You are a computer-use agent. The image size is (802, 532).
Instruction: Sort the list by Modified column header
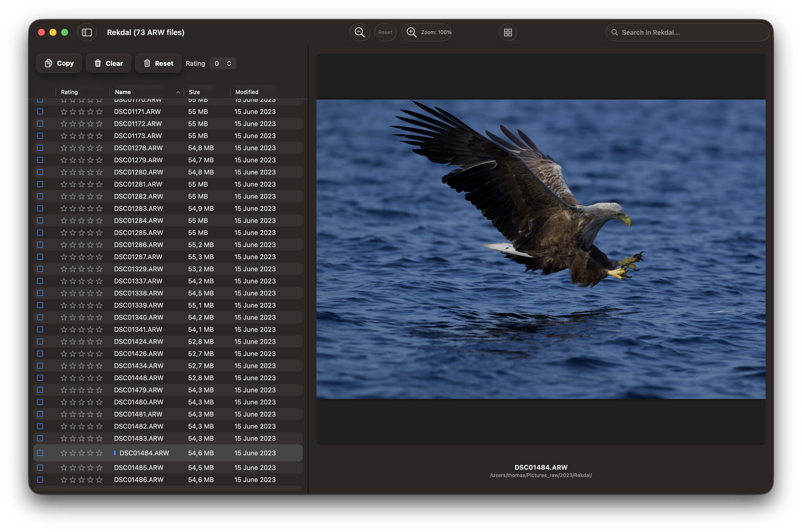tap(247, 92)
